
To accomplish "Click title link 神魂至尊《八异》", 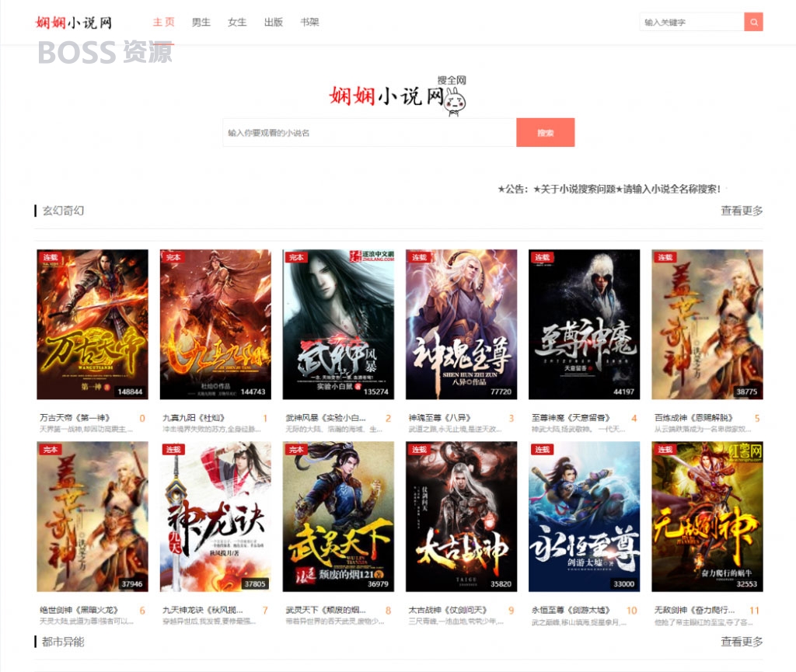I will [440, 418].
